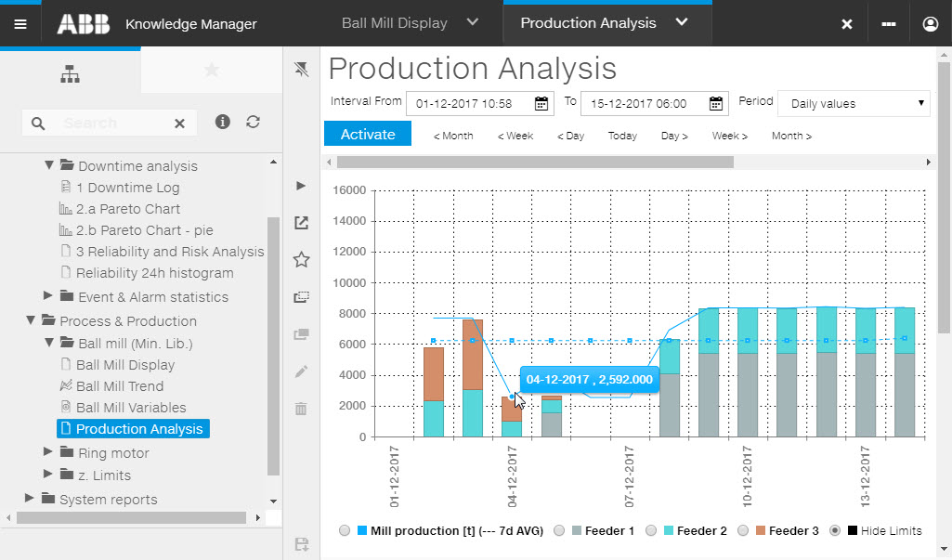Click the horizontal scrollbar above the chart
952x560 pixels.
pos(535,162)
